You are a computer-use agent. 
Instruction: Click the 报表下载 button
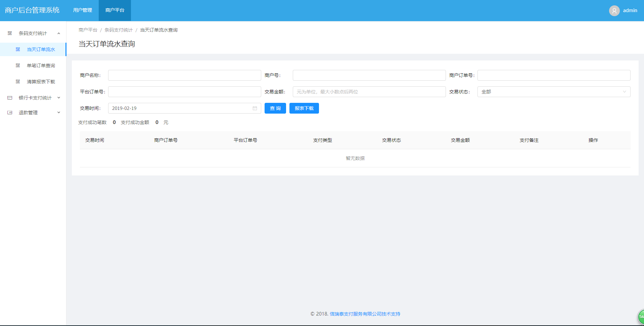pyautogui.click(x=304, y=108)
